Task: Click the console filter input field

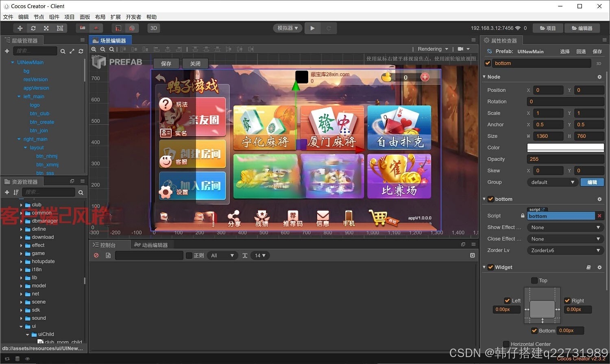Action: [x=149, y=256]
